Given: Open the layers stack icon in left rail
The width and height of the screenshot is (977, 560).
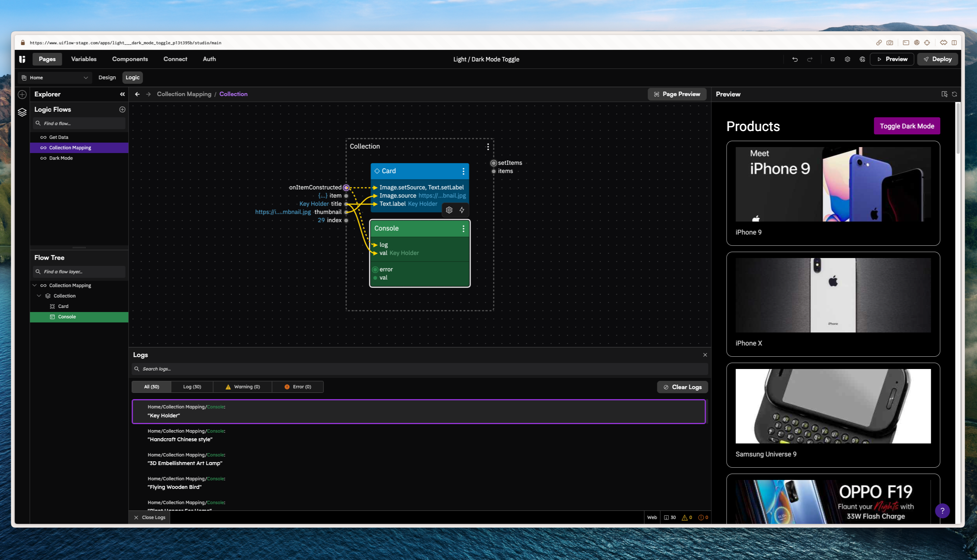Looking at the screenshot, I should [x=22, y=112].
